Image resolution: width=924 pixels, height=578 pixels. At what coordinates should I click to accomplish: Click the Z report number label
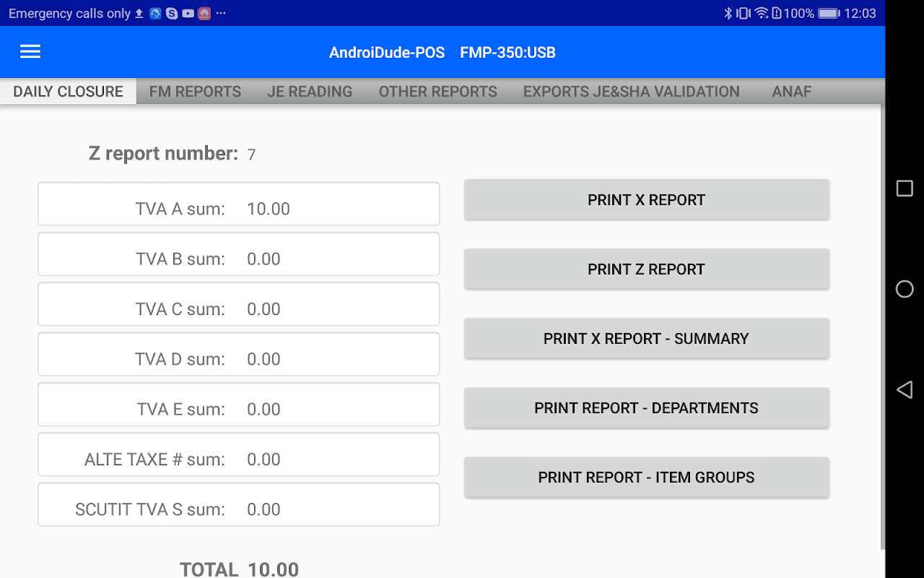[163, 153]
